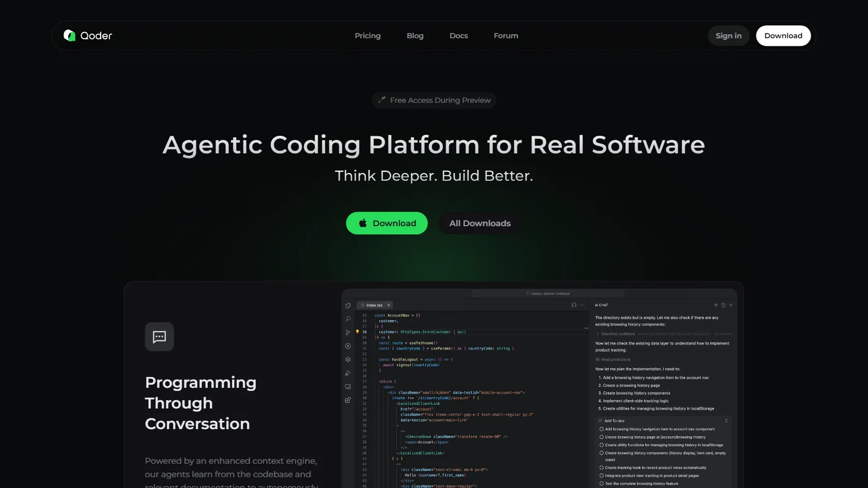This screenshot has width=868, height=488.
Task: Click code line number 18
Action: (x=364, y=332)
